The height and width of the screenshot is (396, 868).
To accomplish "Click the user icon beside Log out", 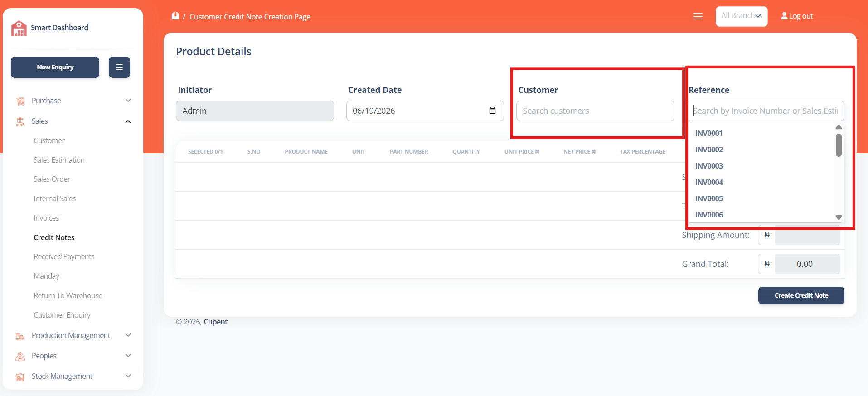I will tap(784, 16).
